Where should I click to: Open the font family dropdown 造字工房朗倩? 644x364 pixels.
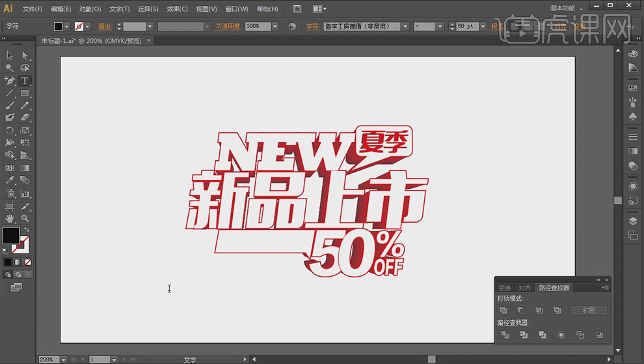point(405,27)
